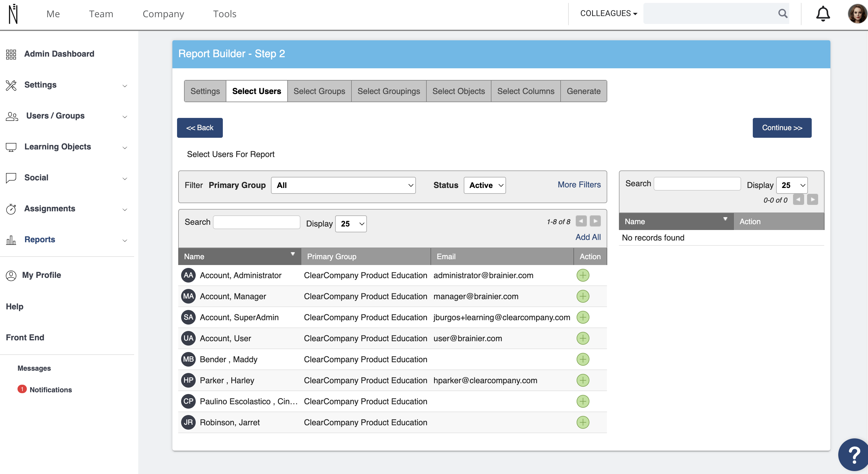Click the magnifier search icon
The width and height of the screenshot is (868, 474).
[783, 13]
